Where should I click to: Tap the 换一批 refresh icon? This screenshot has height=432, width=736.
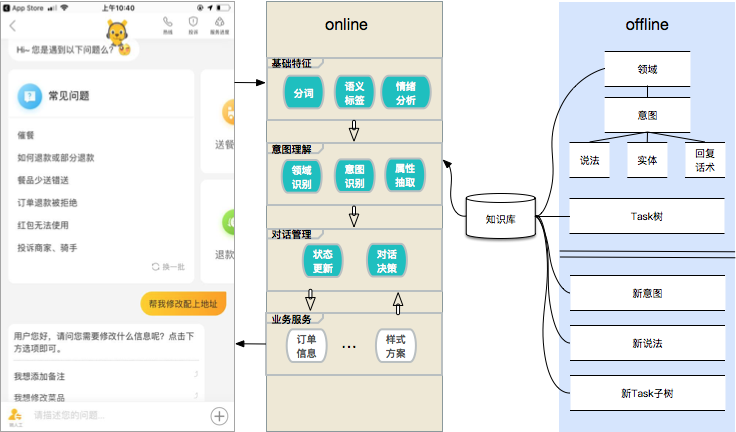(155, 267)
